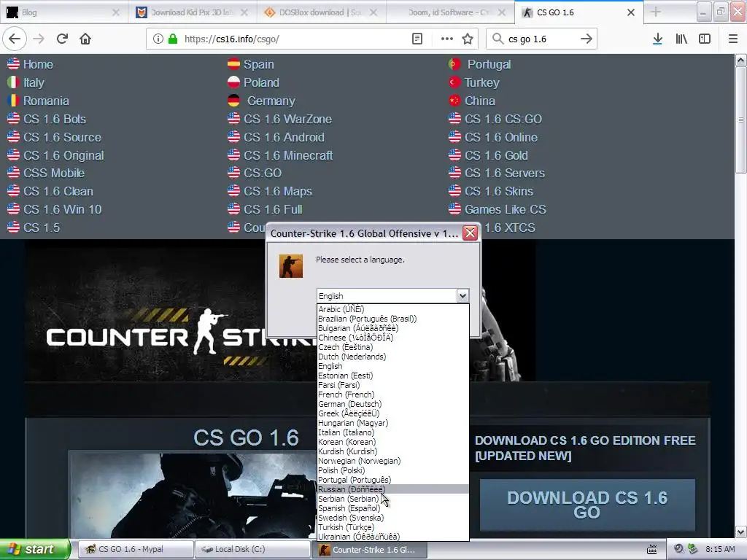Open page actions three-dots menu
Viewport: 747px width, 560px height.
447,39
